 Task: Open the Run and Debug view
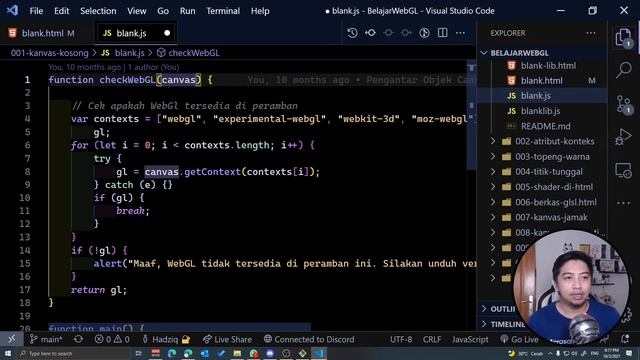[x=623, y=137]
